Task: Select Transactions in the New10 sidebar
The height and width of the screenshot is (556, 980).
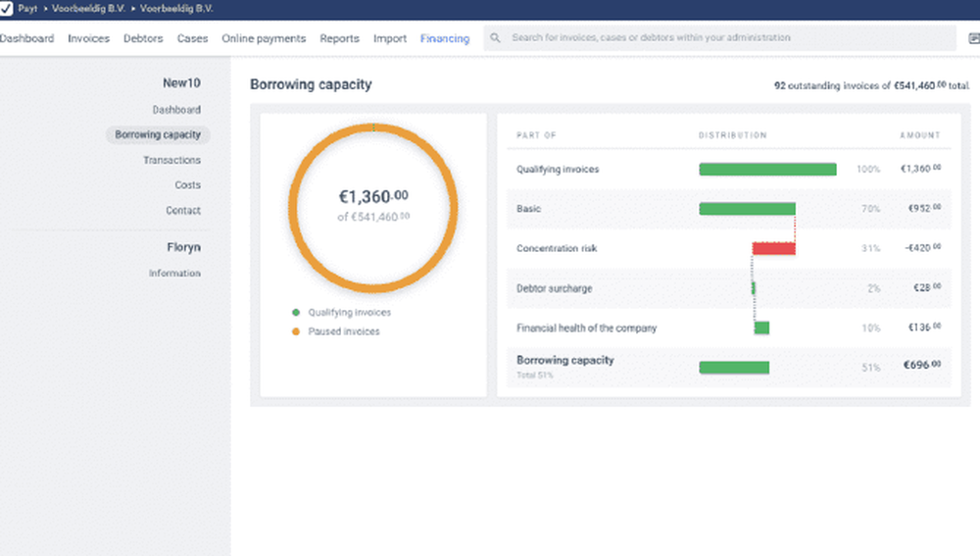Action: (171, 160)
